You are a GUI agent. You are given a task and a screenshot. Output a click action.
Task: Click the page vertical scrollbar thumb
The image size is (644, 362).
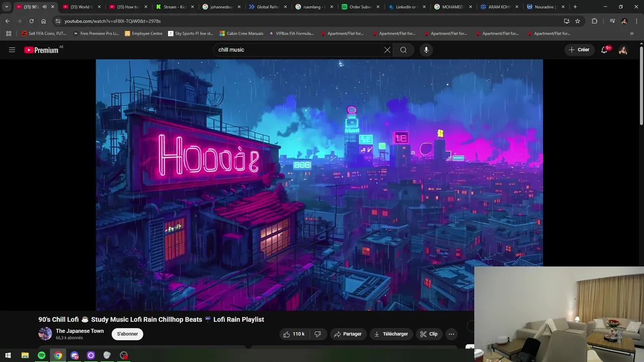(641, 84)
